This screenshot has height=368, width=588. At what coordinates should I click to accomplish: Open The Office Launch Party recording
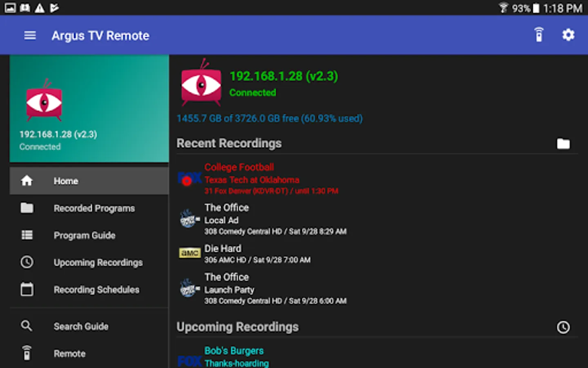[275, 289]
